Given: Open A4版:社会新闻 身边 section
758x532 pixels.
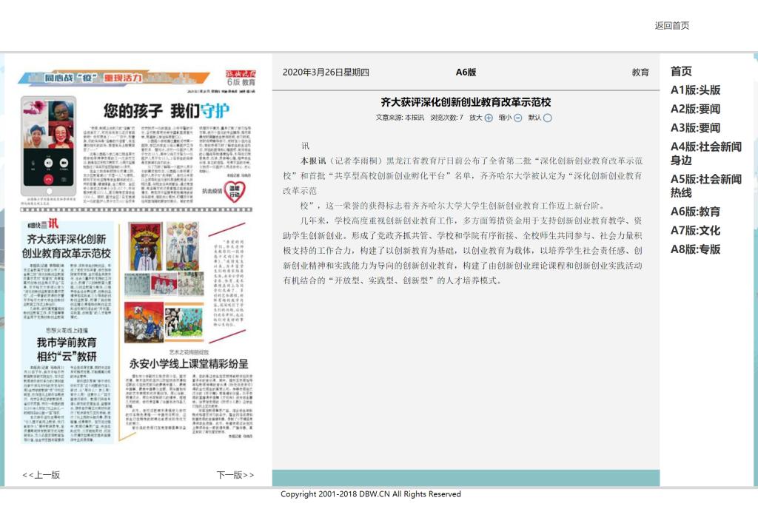Looking at the screenshot, I should pyautogui.click(x=705, y=153).
